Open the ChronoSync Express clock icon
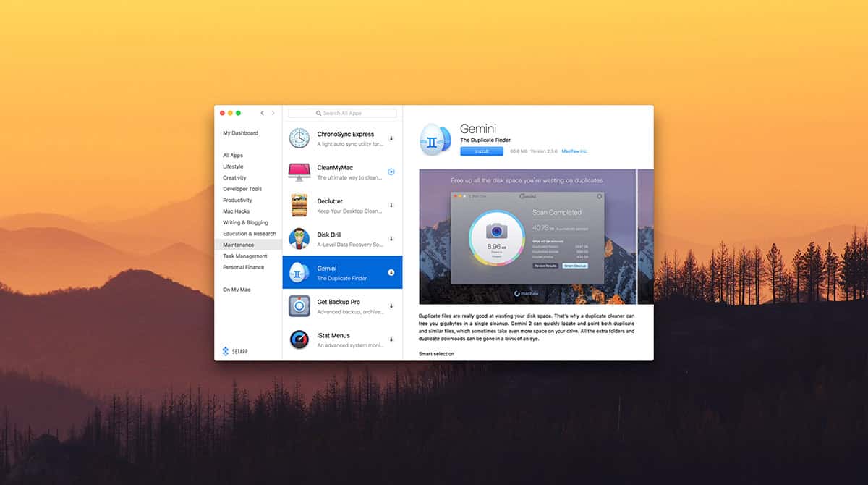Screen dimensions: 868x485 coord(299,138)
